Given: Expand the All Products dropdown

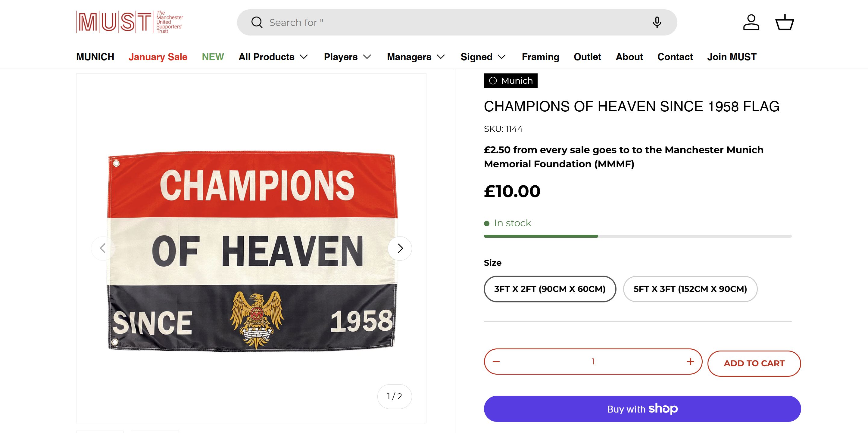Looking at the screenshot, I should tap(273, 57).
